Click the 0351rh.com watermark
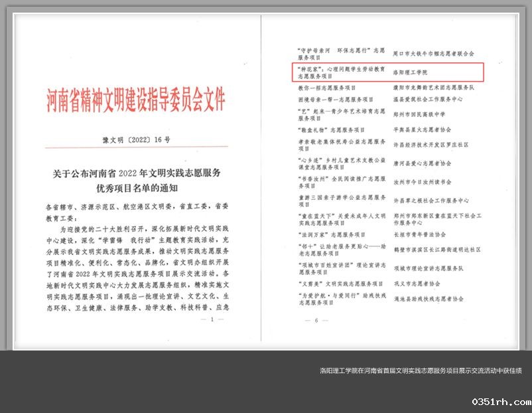The width and height of the screenshot is (532, 413). coord(501,402)
